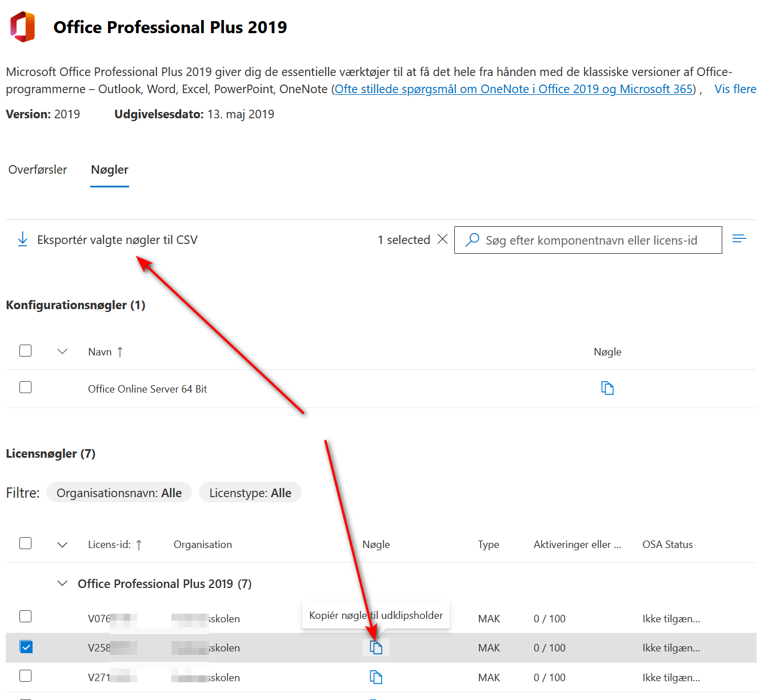This screenshot has width=764, height=700.
Task: Check the V271 license row
Action: [25, 675]
